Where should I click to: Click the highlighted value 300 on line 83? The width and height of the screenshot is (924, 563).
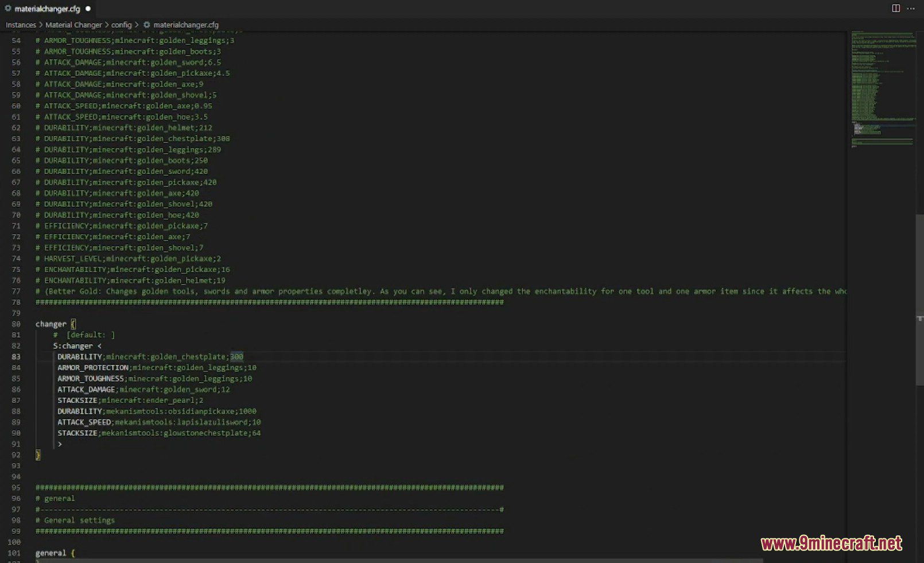coord(236,356)
